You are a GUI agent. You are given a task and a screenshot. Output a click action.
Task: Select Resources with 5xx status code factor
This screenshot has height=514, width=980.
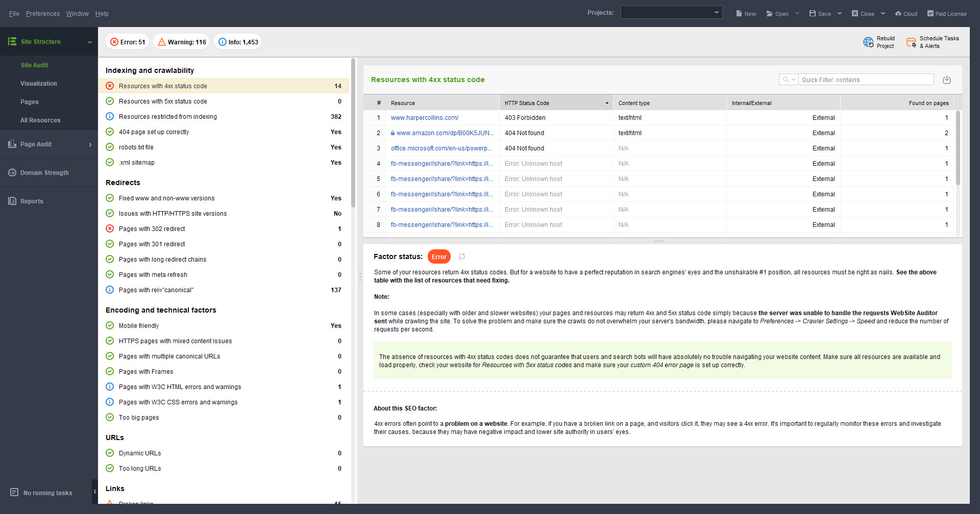pos(224,101)
